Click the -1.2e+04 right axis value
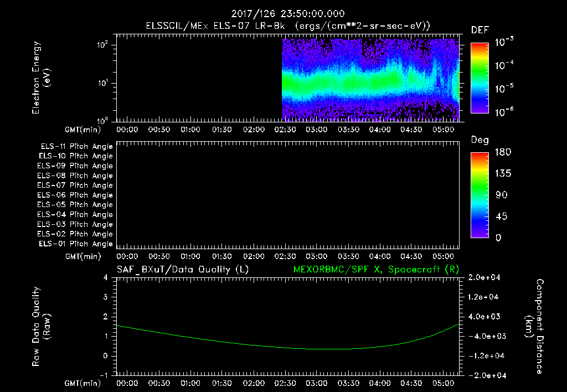The height and width of the screenshot is (392, 567). 486,356
